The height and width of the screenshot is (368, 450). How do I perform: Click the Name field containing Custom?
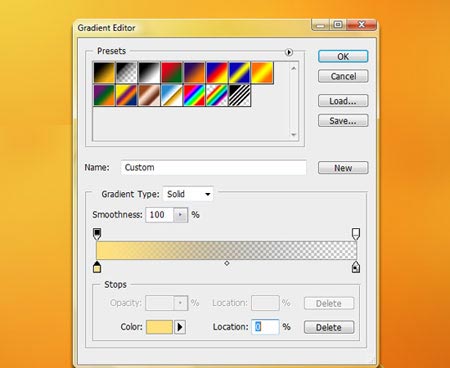(213, 167)
